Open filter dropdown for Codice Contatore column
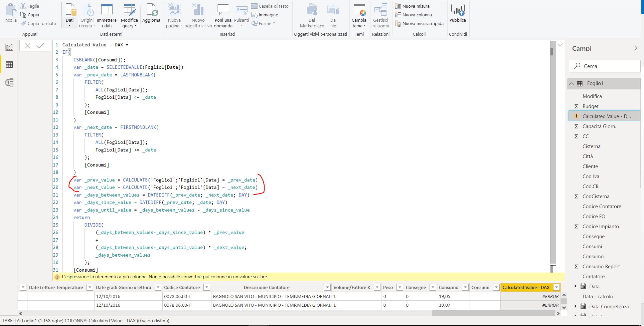Viewport: 644px width, 326px height. pos(207,287)
